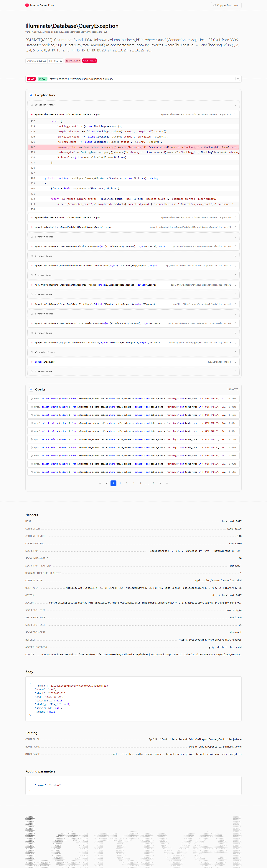Expand the 6 vendor frames group

coord(235,237)
